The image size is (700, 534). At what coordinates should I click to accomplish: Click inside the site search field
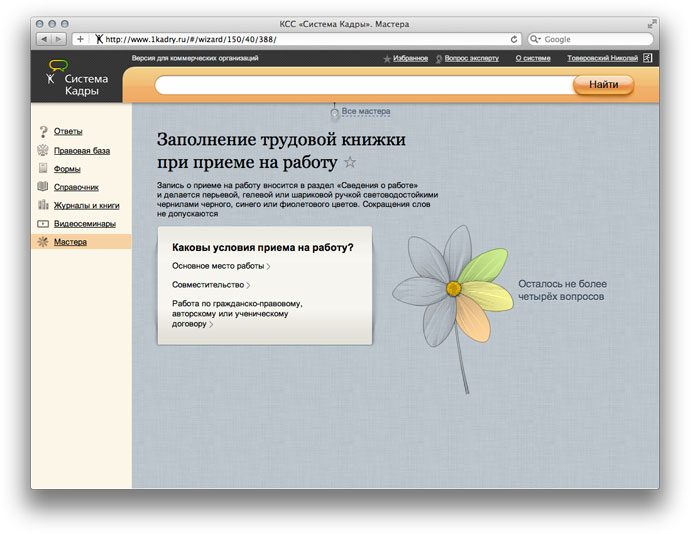362,86
